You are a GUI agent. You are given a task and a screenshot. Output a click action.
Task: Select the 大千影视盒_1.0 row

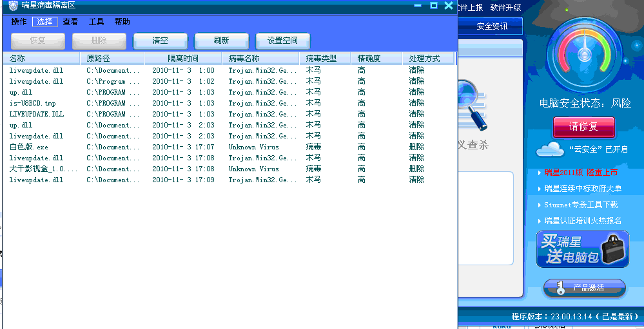point(229,169)
